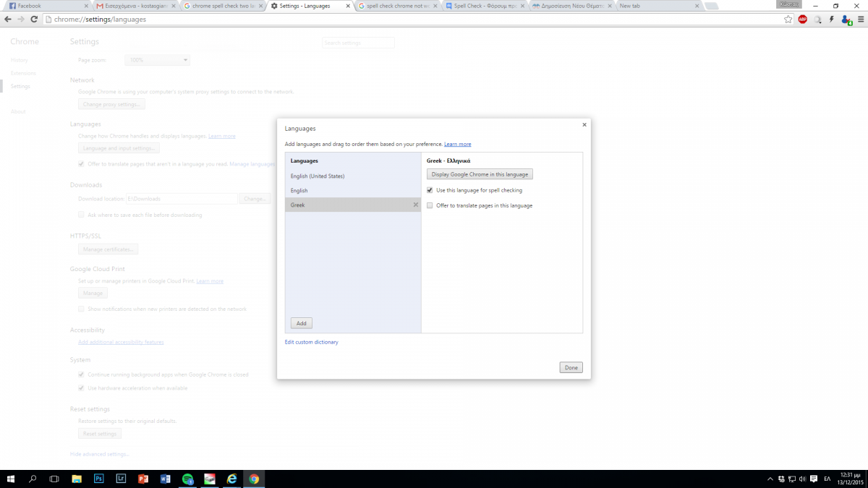Screen dimensions: 868x488
Task: Toggle Use hardware acceleration when available
Action: pyautogui.click(x=81, y=388)
